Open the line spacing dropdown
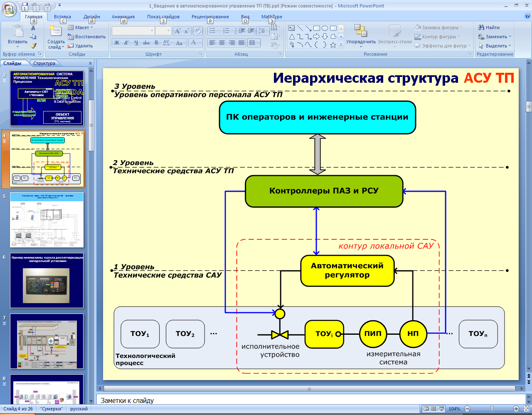 (x=263, y=31)
